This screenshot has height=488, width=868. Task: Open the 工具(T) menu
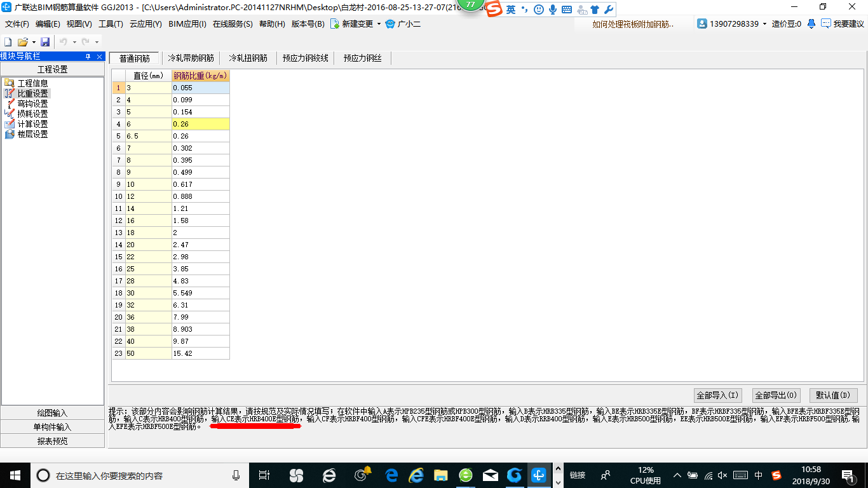111,24
